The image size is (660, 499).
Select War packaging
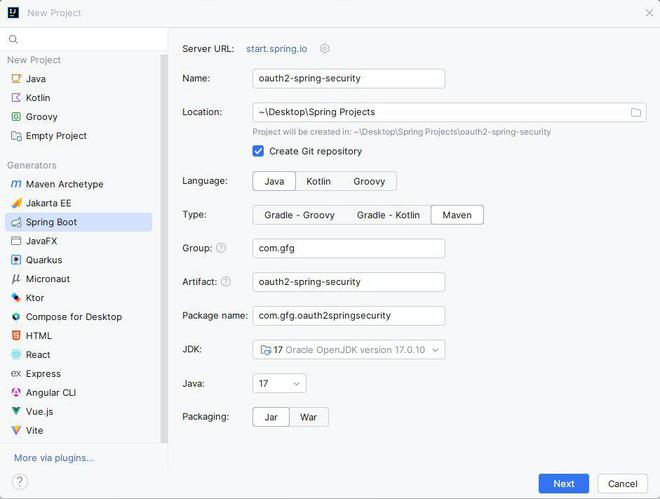pos(308,417)
